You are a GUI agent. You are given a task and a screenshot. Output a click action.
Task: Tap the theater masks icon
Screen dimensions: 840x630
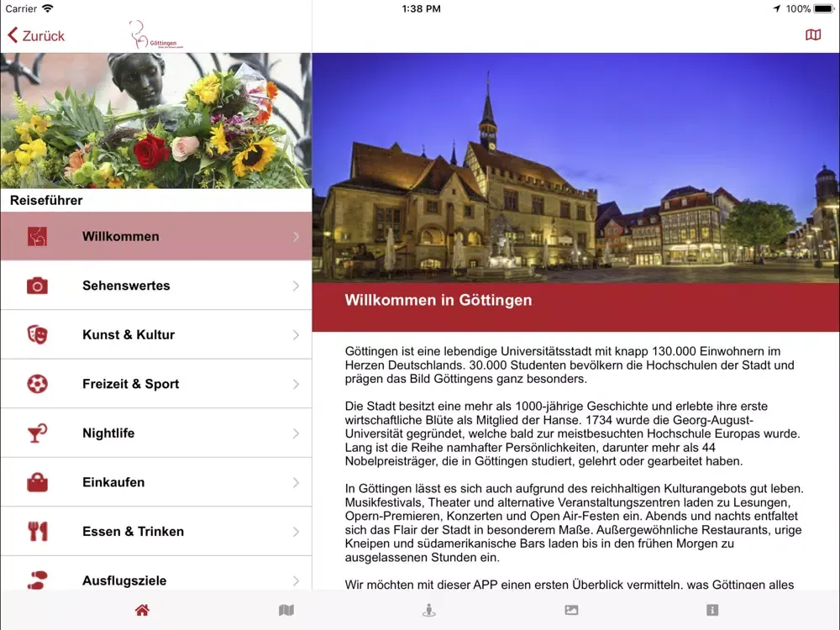37,335
